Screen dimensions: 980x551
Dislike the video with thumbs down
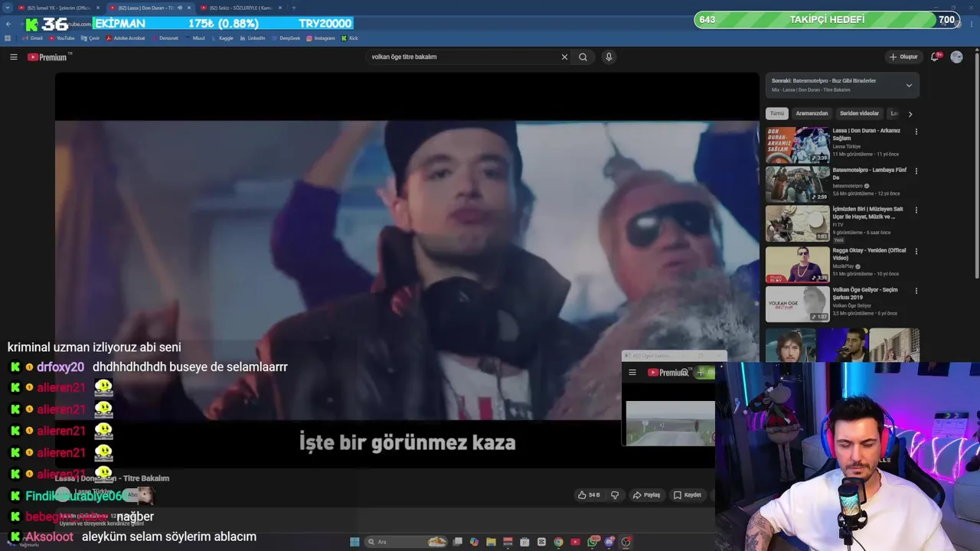(x=615, y=495)
